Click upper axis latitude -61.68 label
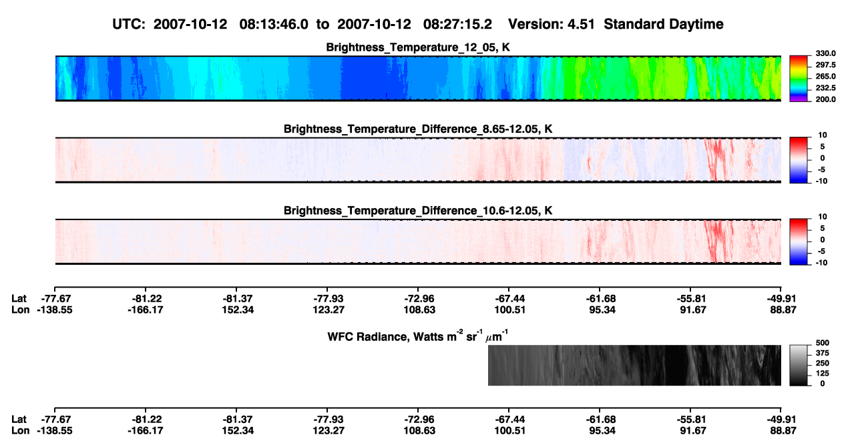The width and height of the screenshot is (868, 445). (x=600, y=298)
